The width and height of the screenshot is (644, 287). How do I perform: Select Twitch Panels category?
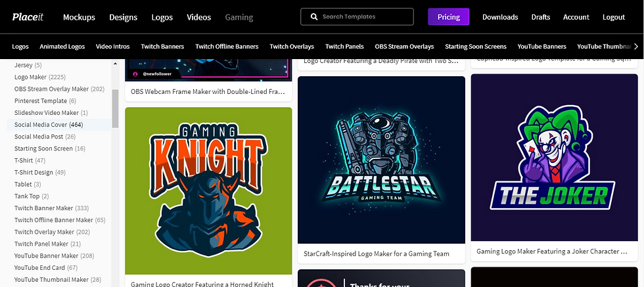click(344, 47)
